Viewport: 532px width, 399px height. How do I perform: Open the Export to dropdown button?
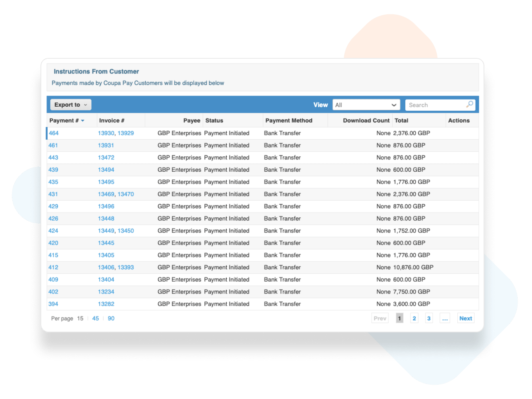point(71,105)
